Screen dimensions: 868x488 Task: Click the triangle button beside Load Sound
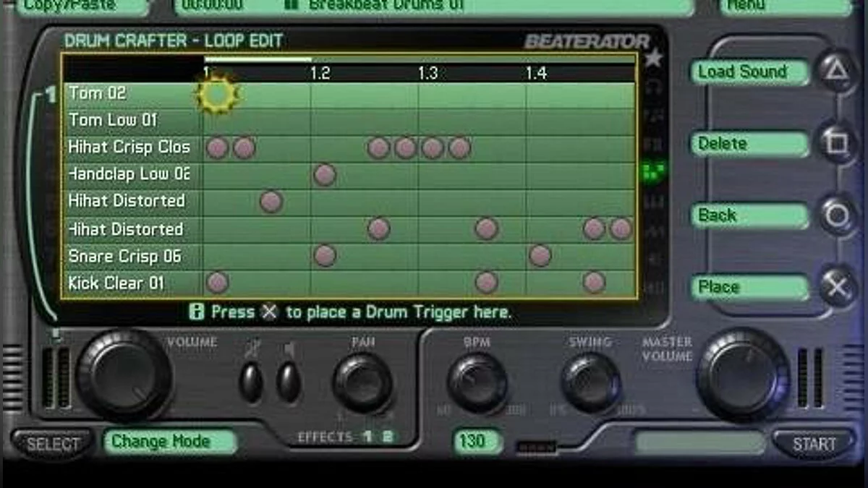pyautogui.click(x=837, y=72)
